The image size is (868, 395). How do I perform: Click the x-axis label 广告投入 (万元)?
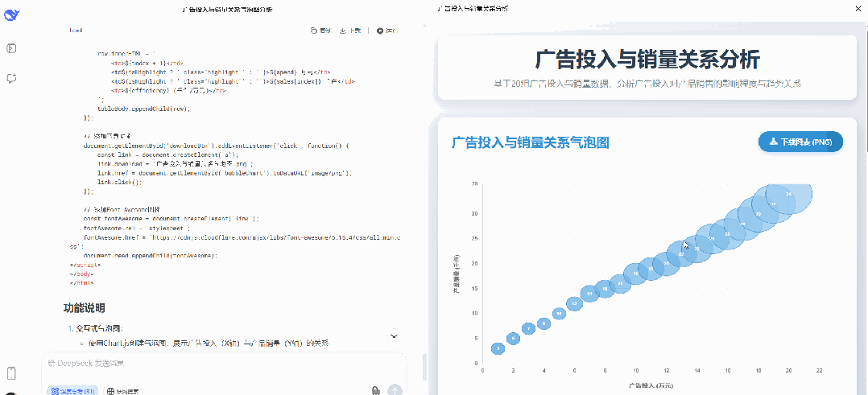(651, 385)
